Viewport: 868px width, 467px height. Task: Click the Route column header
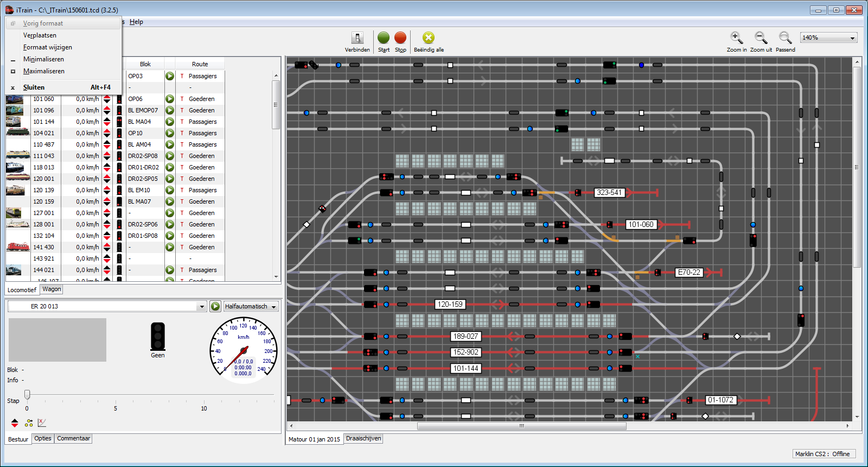200,64
